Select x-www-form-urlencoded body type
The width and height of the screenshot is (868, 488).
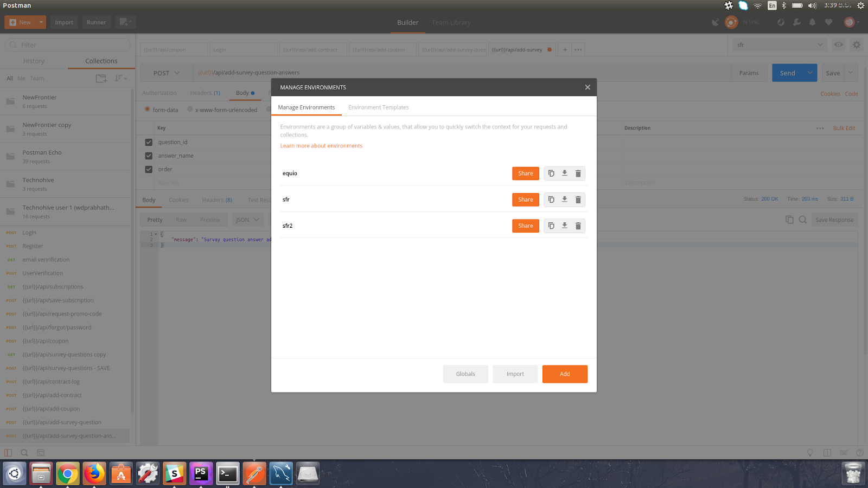(x=189, y=110)
